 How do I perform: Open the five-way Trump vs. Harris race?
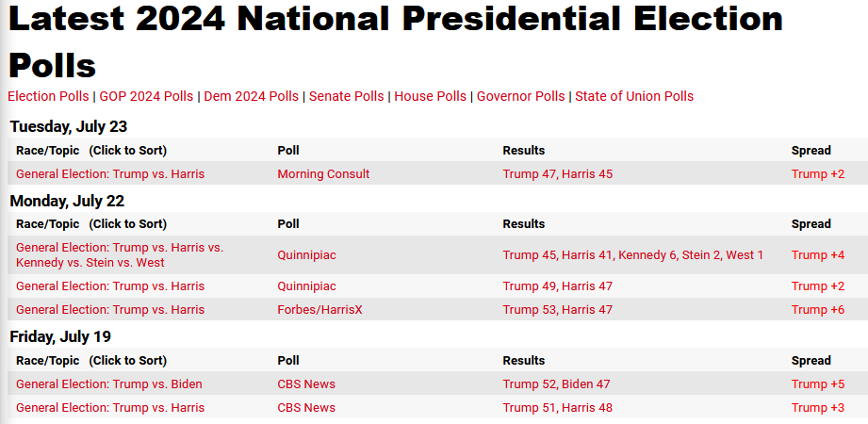pos(119,254)
